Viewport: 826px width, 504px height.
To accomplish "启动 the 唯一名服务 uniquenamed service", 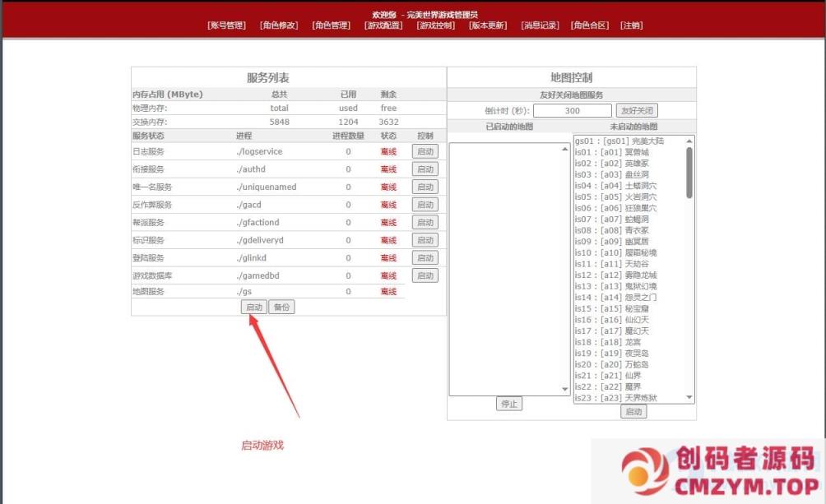I will 425,187.
